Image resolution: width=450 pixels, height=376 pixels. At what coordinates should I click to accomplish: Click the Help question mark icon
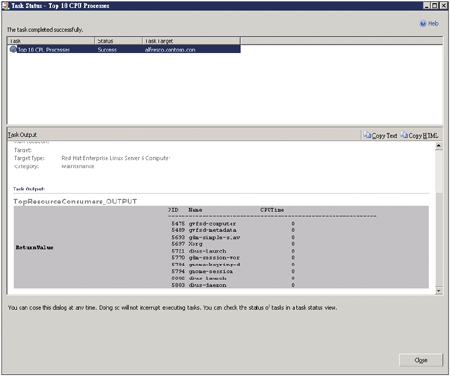click(423, 23)
